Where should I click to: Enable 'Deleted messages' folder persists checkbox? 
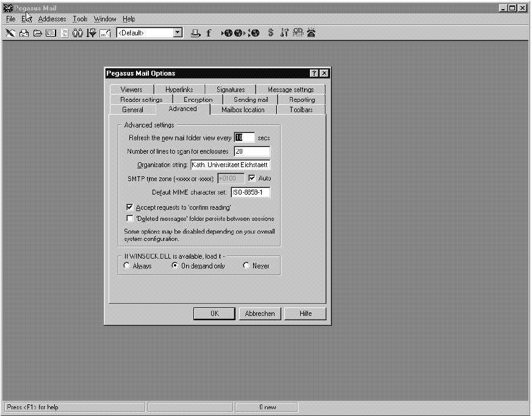click(129, 218)
